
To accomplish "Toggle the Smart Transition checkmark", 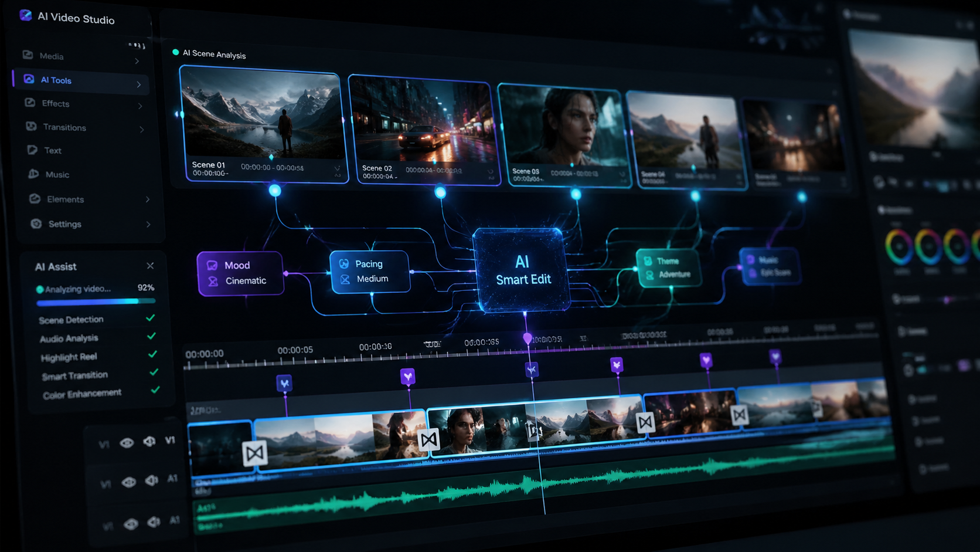I will (154, 372).
